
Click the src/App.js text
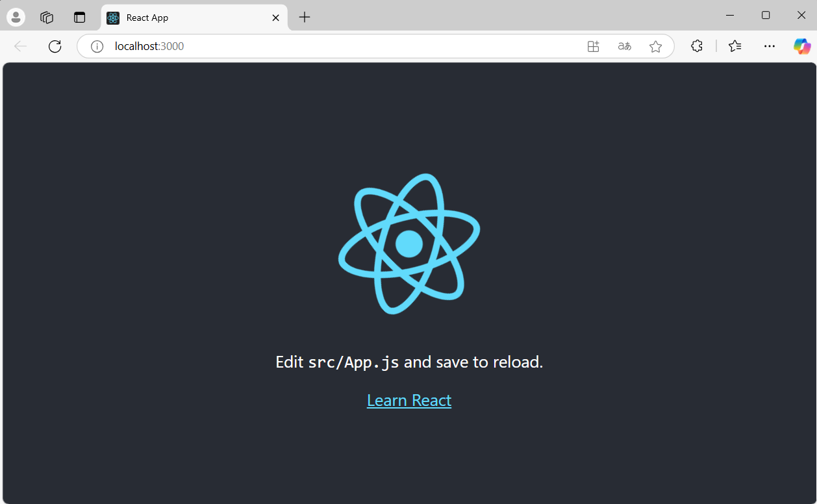354,362
